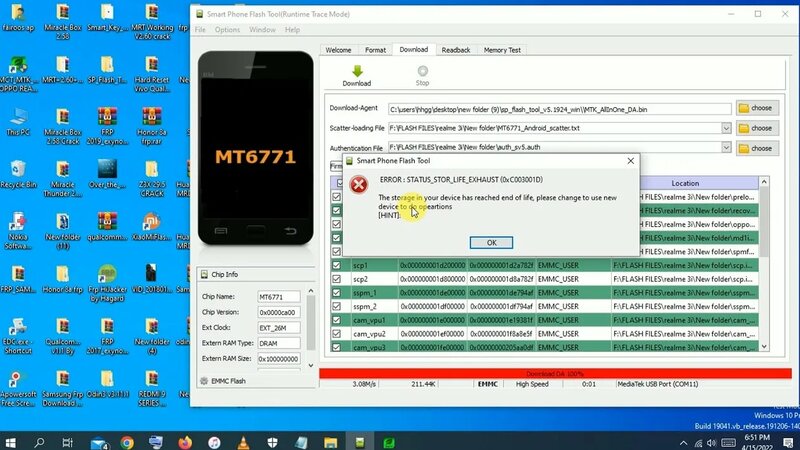
Task: Switch to the Welcome tab
Action: click(338, 50)
